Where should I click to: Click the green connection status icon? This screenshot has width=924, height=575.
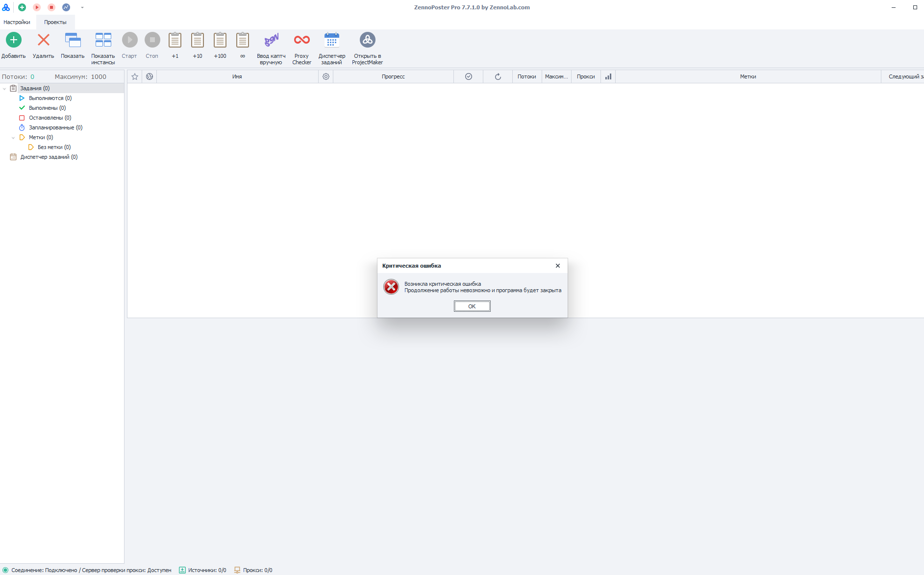coord(5,570)
